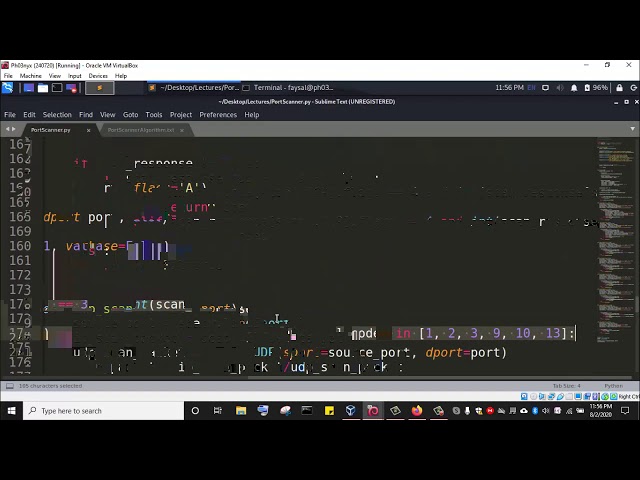The width and height of the screenshot is (640, 480).
Task: Click the logout icon in Kali panel
Action: (x=633, y=88)
